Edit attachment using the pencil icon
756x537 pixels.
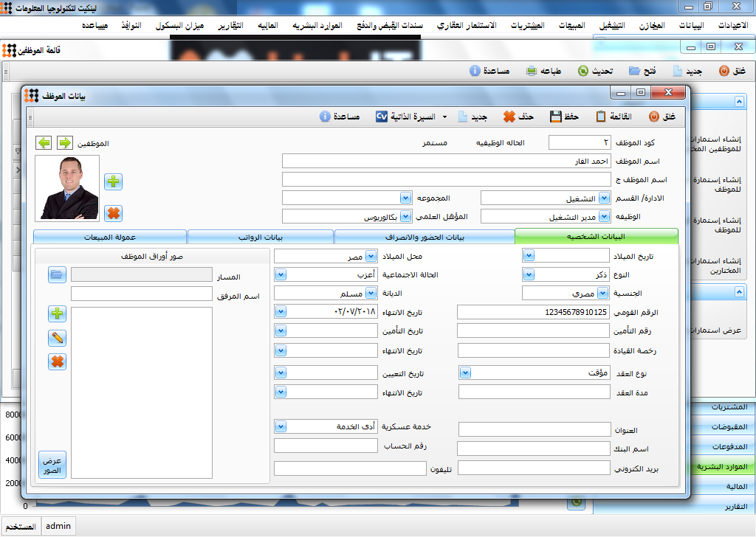click(x=57, y=338)
